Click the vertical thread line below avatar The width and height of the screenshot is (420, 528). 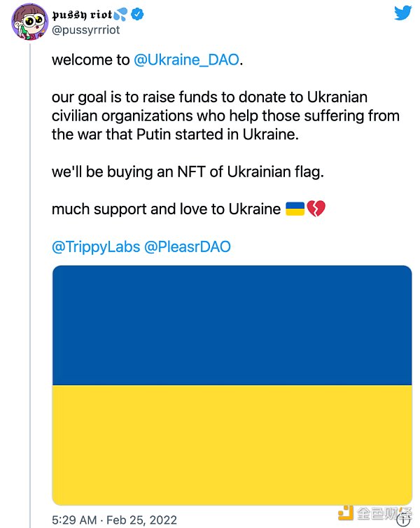[x=30, y=280]
